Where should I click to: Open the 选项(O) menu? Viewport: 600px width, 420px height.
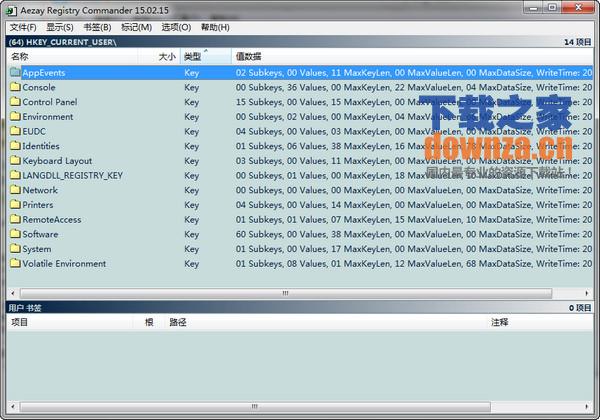click(x=176, y=27)
